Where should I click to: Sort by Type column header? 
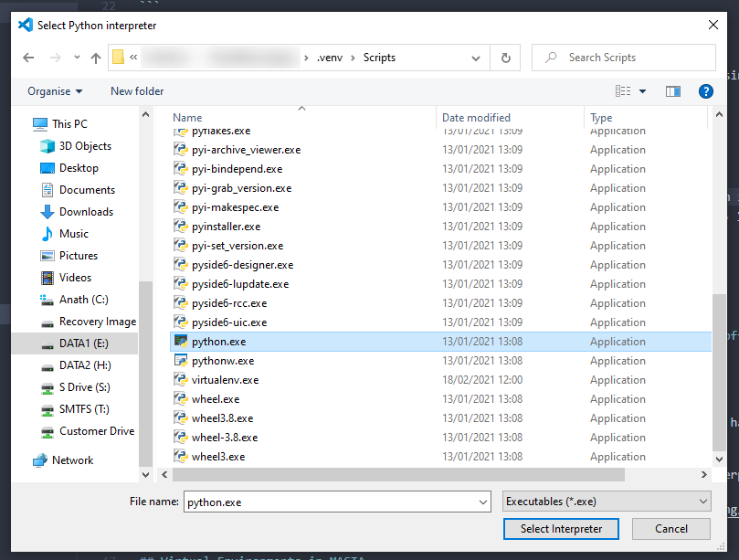[x=601, y=118]
